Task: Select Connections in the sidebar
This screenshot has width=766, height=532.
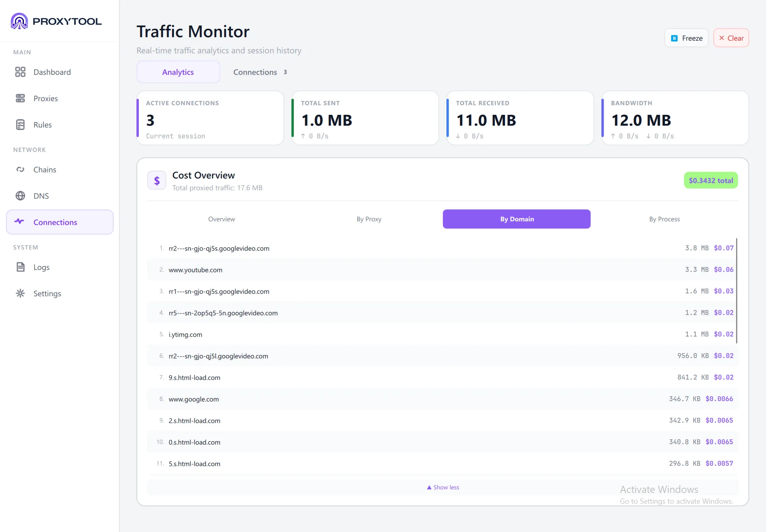Action: pyautogui.click(x=60, y=222)
